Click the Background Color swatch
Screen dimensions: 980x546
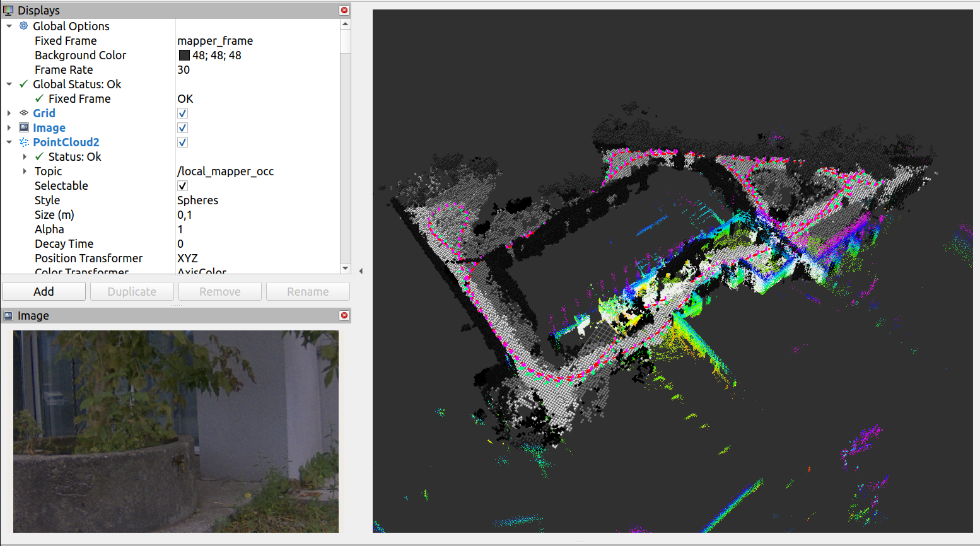184,55
